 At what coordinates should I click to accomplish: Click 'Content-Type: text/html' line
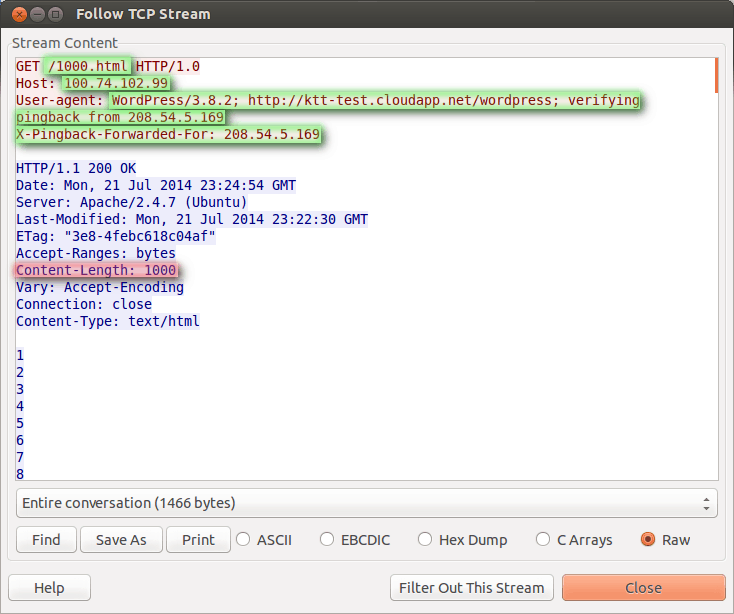(108, 321)
